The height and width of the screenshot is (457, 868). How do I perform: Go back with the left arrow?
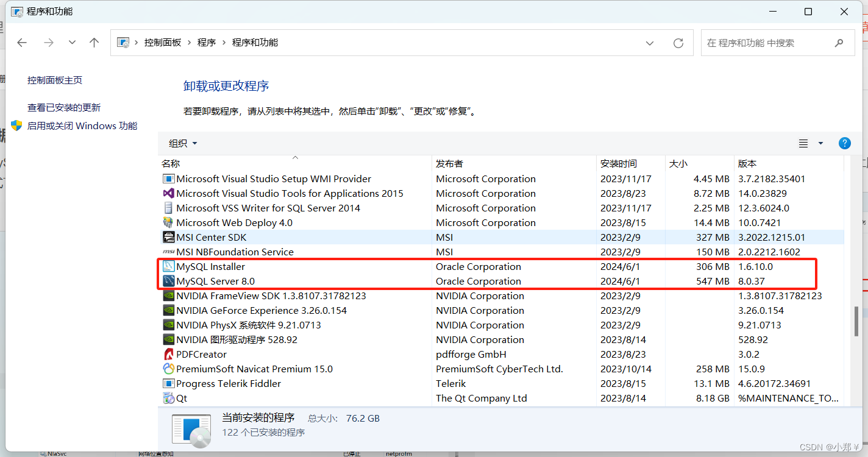point(22,43)
